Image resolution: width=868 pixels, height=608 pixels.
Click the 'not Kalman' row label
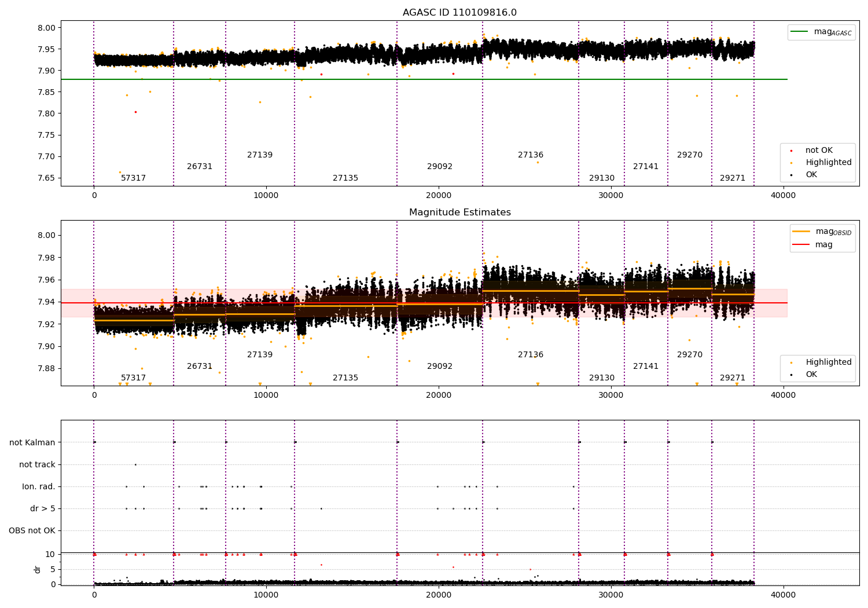click(32, 443)
